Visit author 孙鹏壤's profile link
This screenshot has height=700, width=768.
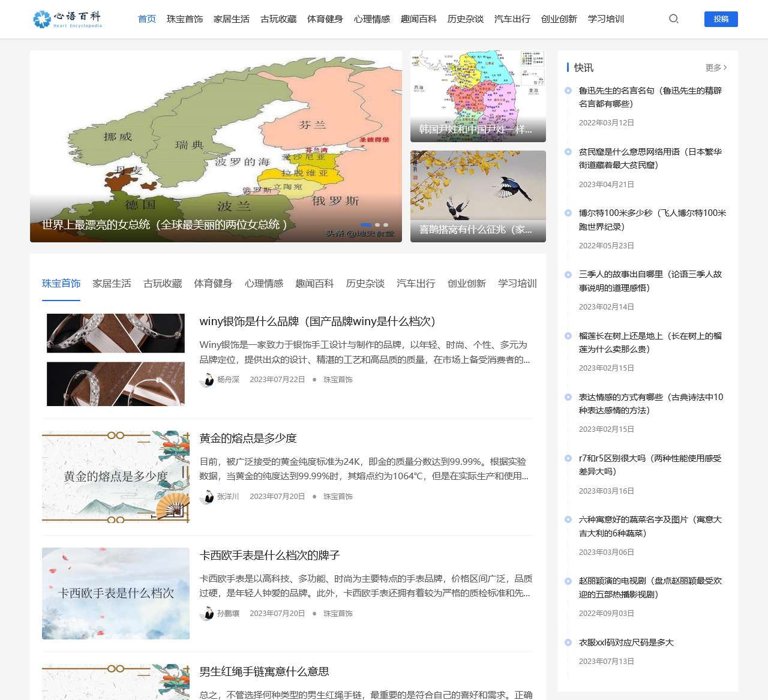point(228,614)
